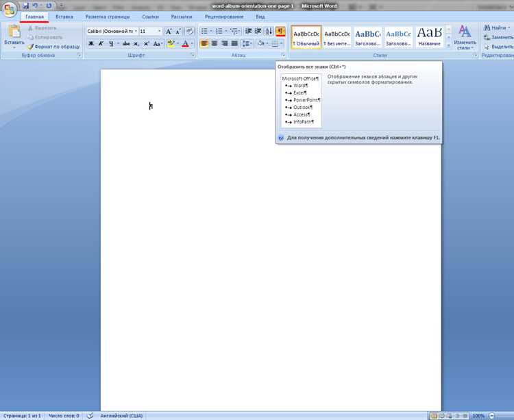
Task: Toggle bold Ж formatting
Action: 91,43
